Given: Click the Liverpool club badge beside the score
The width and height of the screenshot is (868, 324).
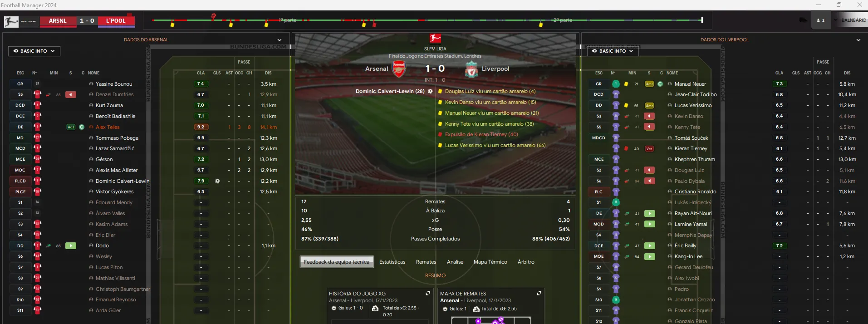Looking at the screenshot, I should [x=471, y=69].
